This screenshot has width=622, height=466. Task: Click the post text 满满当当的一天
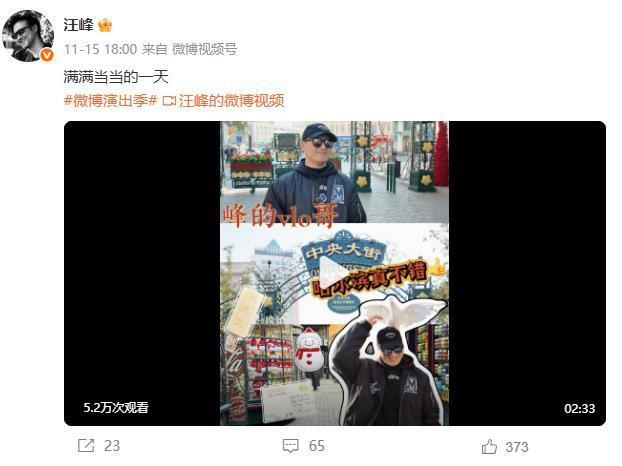click(x=116, y=77)
